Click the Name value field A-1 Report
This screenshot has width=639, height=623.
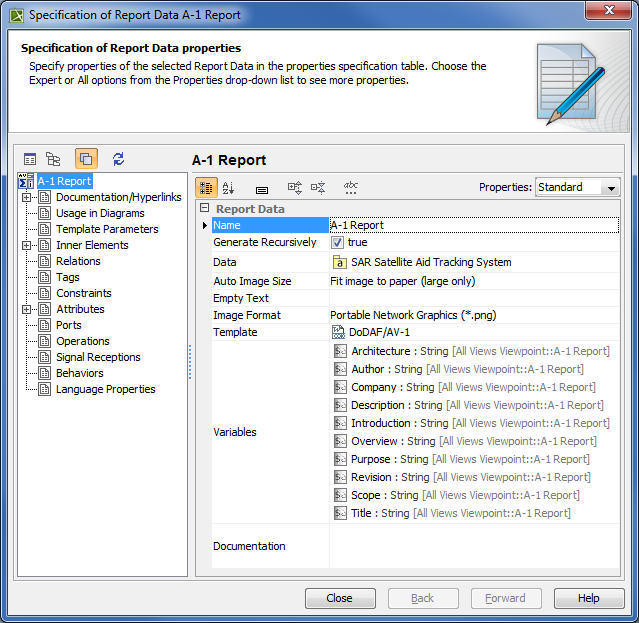474,225
